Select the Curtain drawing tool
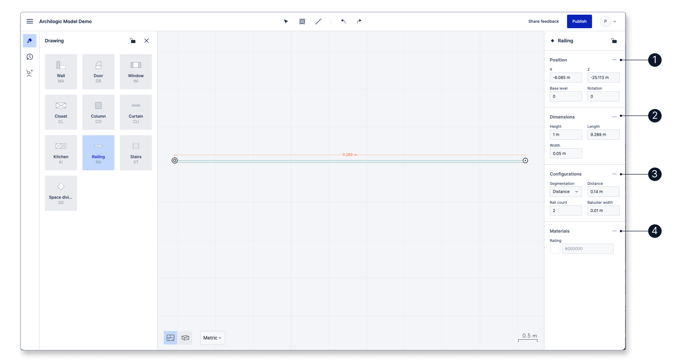The height and width of the screenshot is (362, 688). (x=136, y=112)
